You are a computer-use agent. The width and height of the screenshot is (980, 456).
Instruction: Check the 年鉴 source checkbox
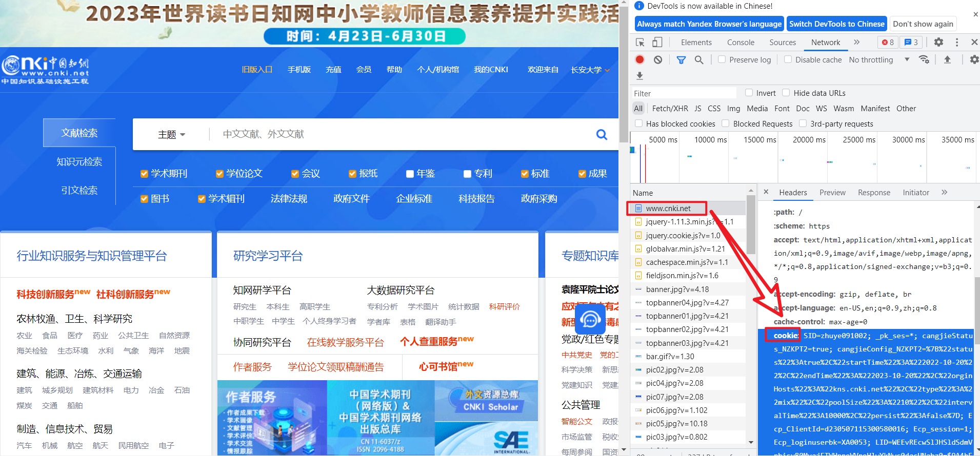410,174
